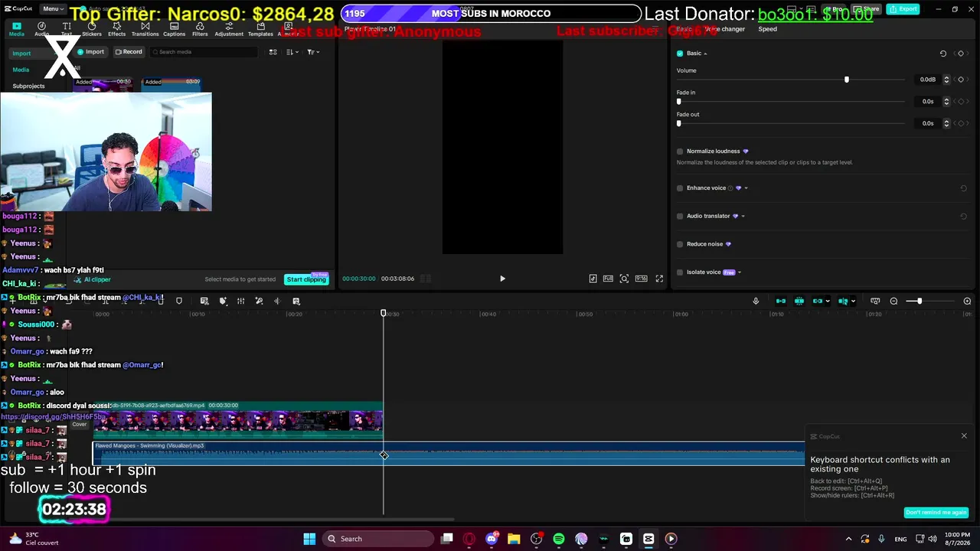Click the timeline zoom slider
The height and width of the screenshot is (551, 980).
(x=932, y=301)
